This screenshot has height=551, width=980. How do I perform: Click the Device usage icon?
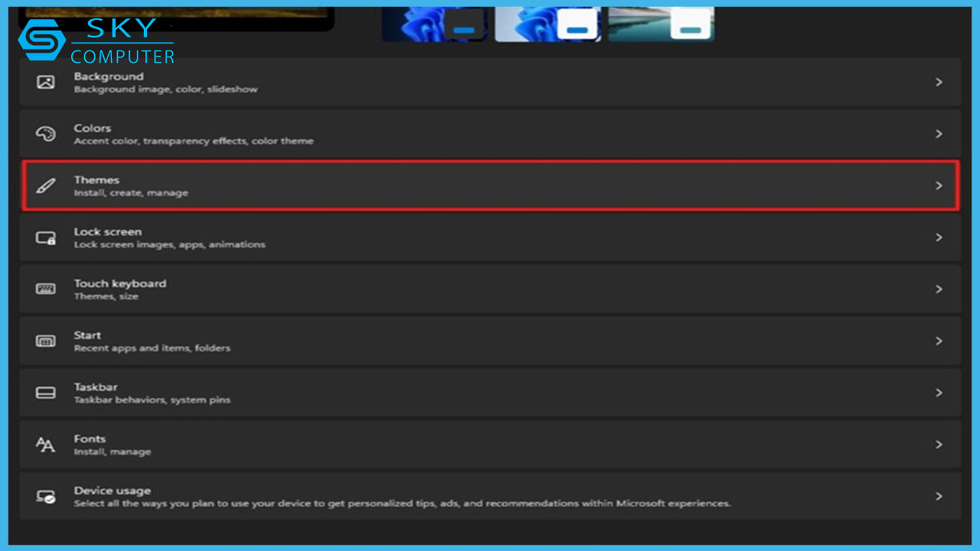tap(46, 497)
